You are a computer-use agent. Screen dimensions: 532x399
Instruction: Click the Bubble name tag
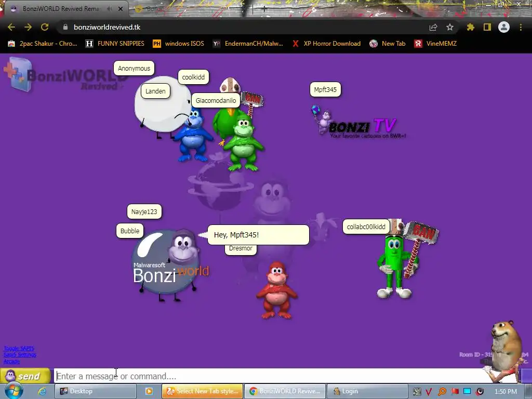coord(130,231)
